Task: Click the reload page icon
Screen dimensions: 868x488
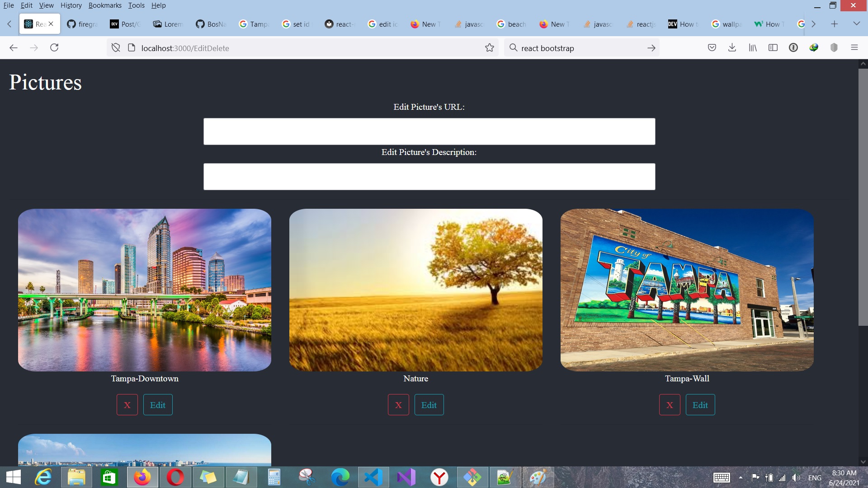Action: 54,48
